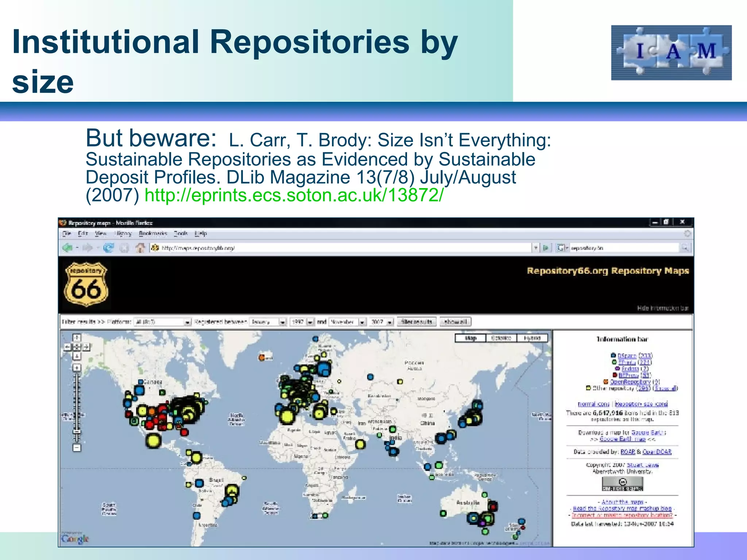747x560 pixels.
Task: Open the Help menu
Action: coord(201,233)
